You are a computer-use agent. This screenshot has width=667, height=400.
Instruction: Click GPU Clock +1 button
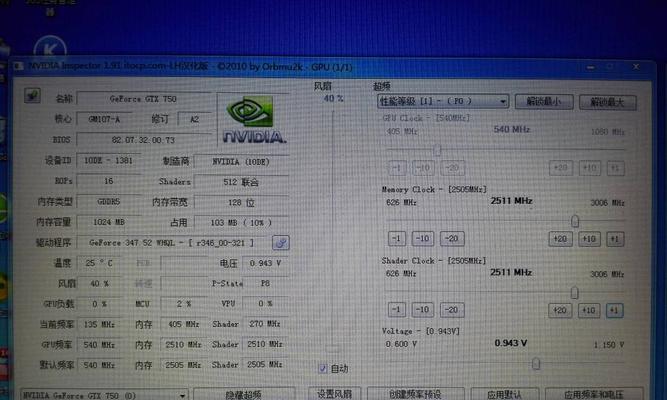click(616, 168)
